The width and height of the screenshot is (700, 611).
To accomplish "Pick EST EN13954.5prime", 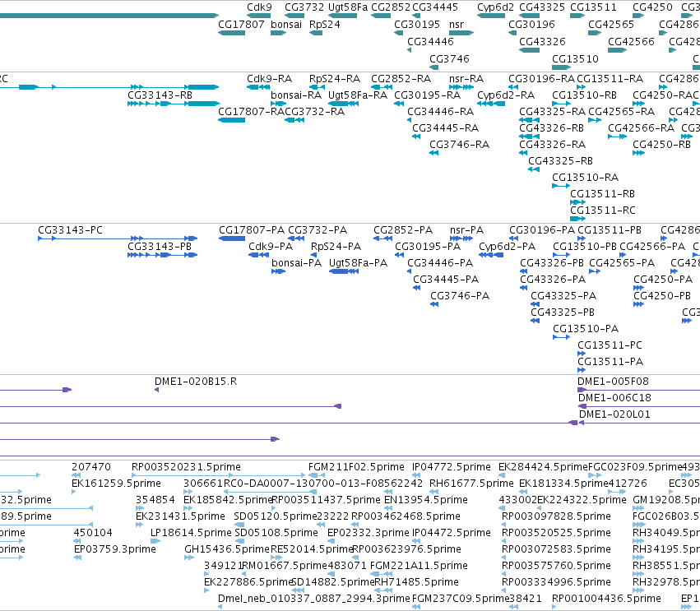I will pos(426,500).
